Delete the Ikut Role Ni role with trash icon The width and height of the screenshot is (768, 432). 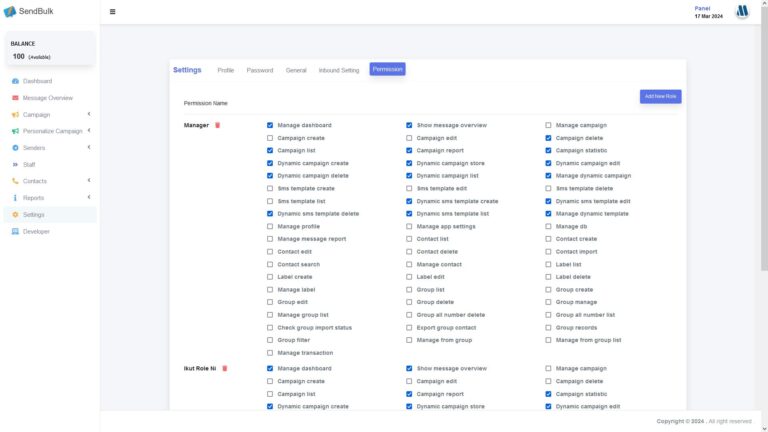click(x=224, y=368)
